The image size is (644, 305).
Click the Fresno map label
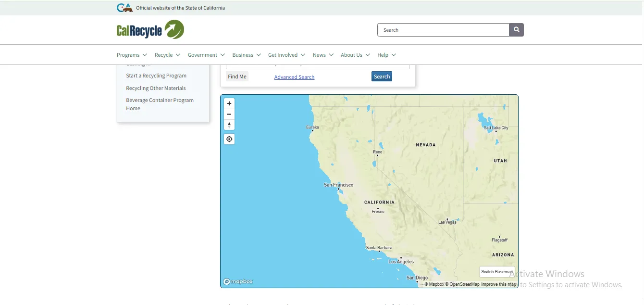coord(378,212)
